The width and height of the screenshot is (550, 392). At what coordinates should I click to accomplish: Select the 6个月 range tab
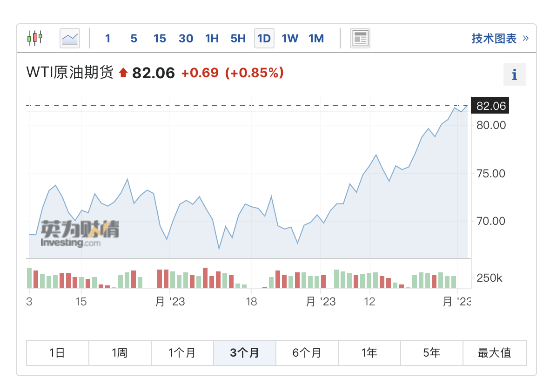[x=307, y=353]
